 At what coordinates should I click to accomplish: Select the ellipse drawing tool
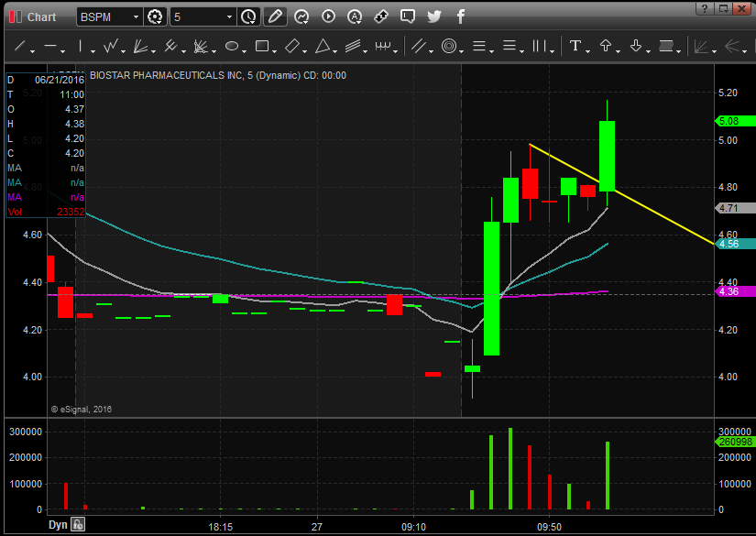[x=232, y=47]
